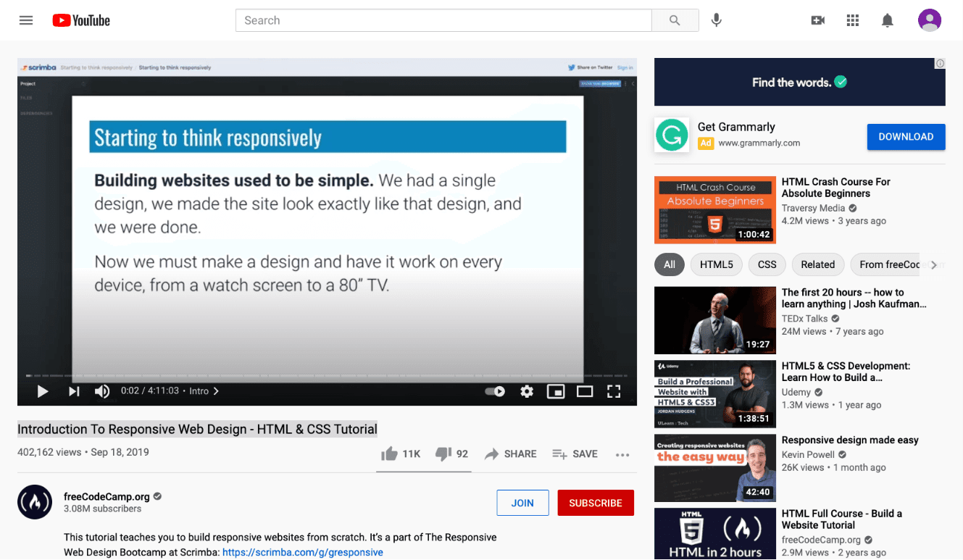
Task: Like the video with thumbs up
Action: click(x=391, y=454)
